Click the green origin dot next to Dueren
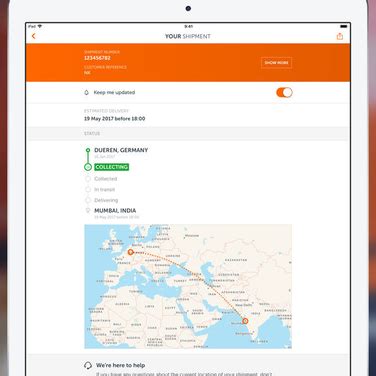This screenshot has height=376, width=376. pyautogui.click(x=88, y=150)
